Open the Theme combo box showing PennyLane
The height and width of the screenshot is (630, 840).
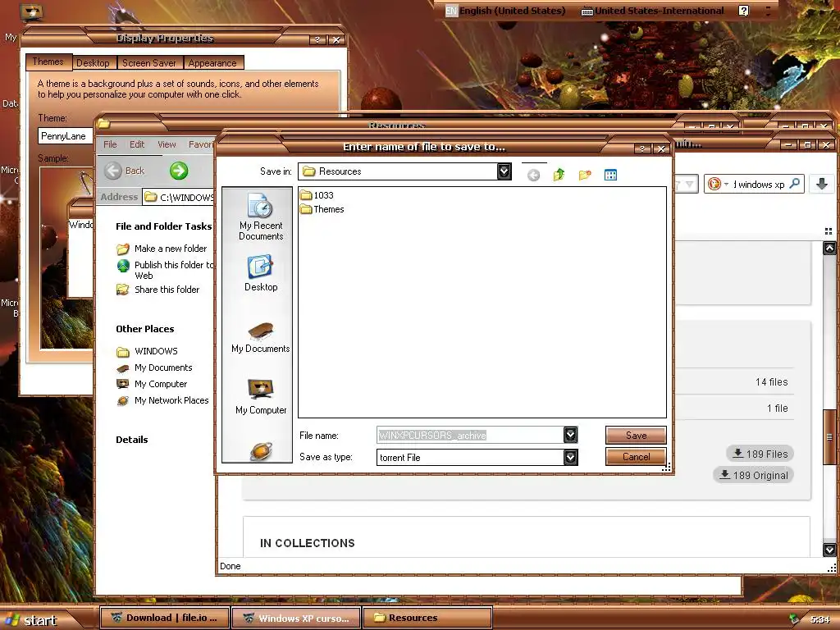pos(66,136)
